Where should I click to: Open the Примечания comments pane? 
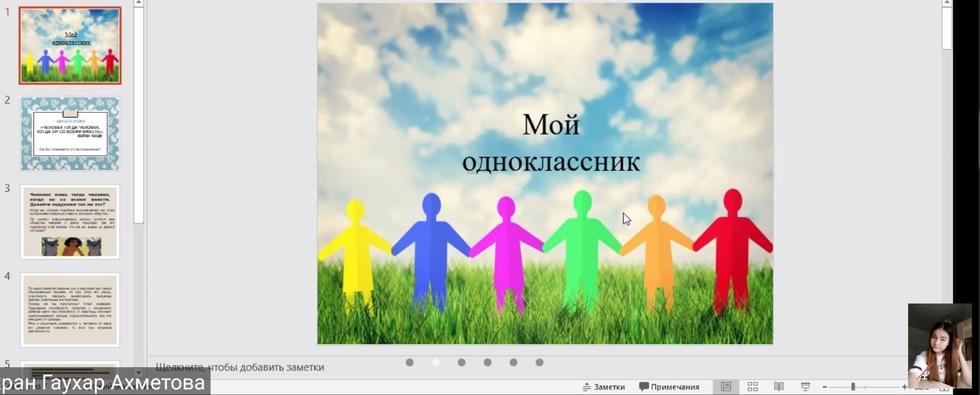(669, 387)
